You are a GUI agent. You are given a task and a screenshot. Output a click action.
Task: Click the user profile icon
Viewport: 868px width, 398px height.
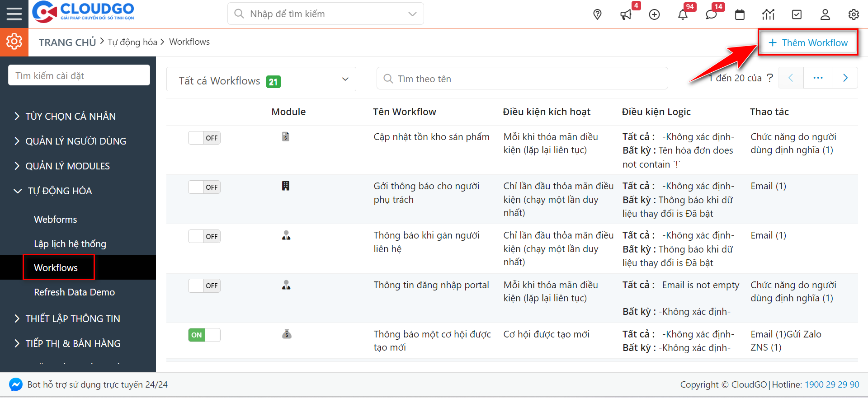(825, 14)
